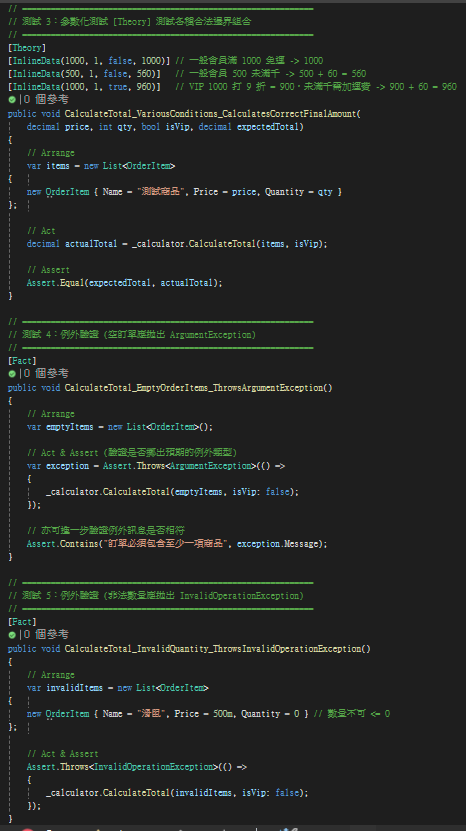Click the [Theory] attribute
The width and height of the screenshot is (466, 831).
point(27,48)
